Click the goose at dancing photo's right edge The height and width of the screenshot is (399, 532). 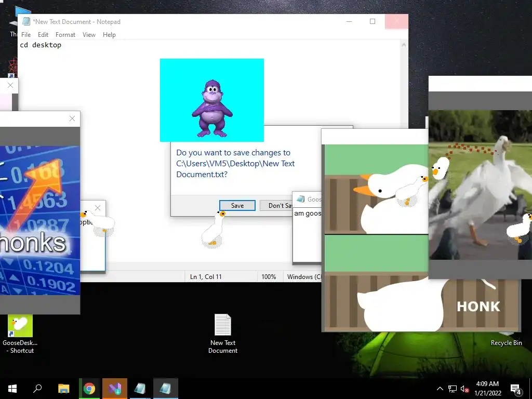(x=520, y=228)
